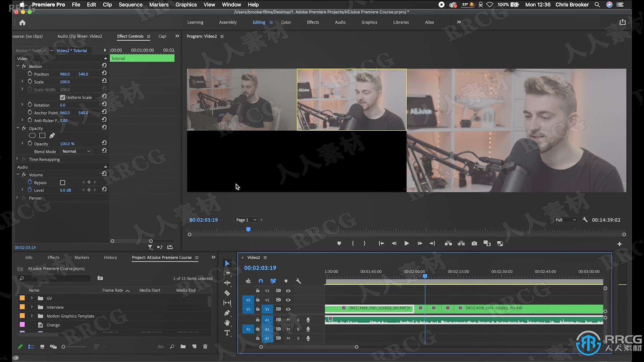The height and width of the screenshot is (362, 644).
Task: Toggle Uniform Scale checkbox
Action: 62,98
